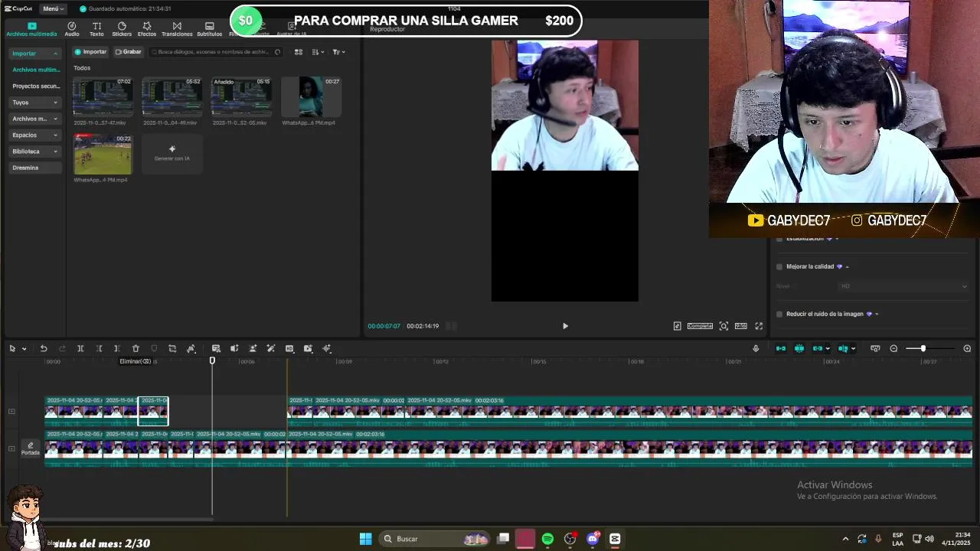Select the 00:27 WhatsApp video thumbnail
The width and height of the screenshot is (980, 551).
point(311,96)
